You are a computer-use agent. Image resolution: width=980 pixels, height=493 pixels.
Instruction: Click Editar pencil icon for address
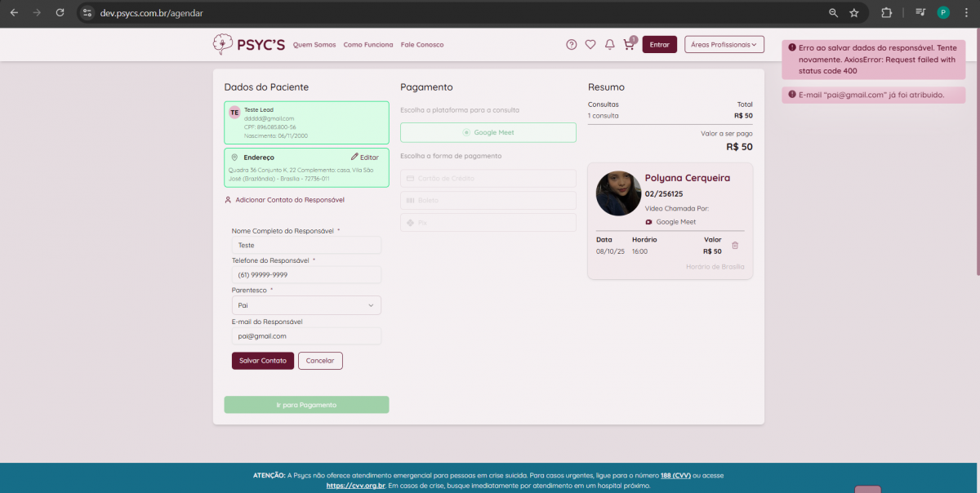(355, 157)
